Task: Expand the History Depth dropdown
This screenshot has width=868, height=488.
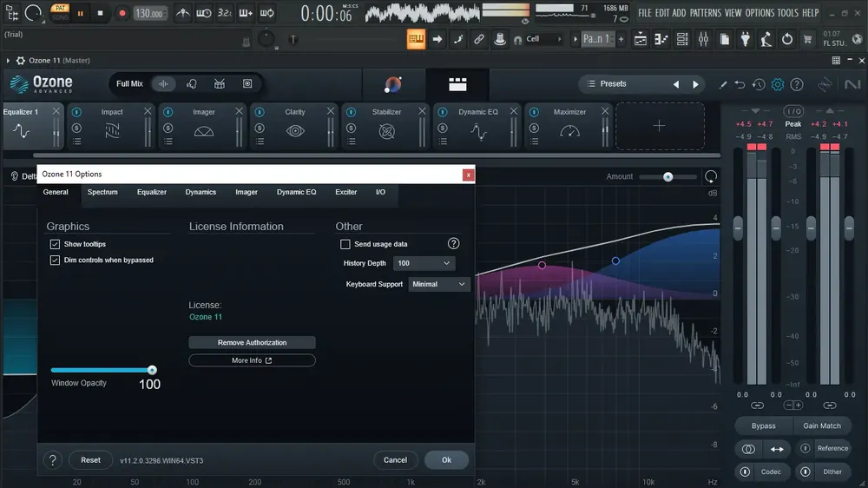Action: (x=424, y=263)
